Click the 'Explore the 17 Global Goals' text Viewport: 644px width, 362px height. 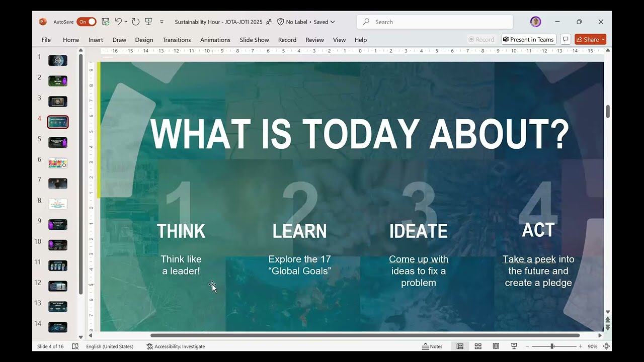300,265
